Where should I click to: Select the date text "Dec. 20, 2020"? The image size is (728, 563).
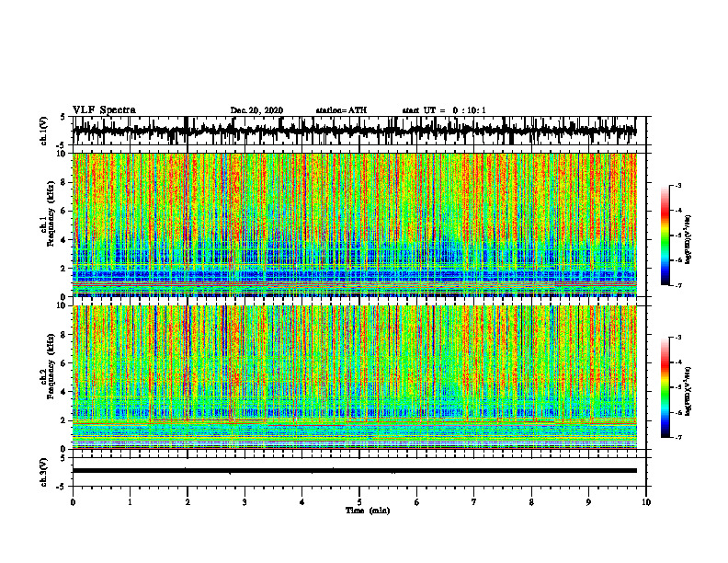coord(256,110)
